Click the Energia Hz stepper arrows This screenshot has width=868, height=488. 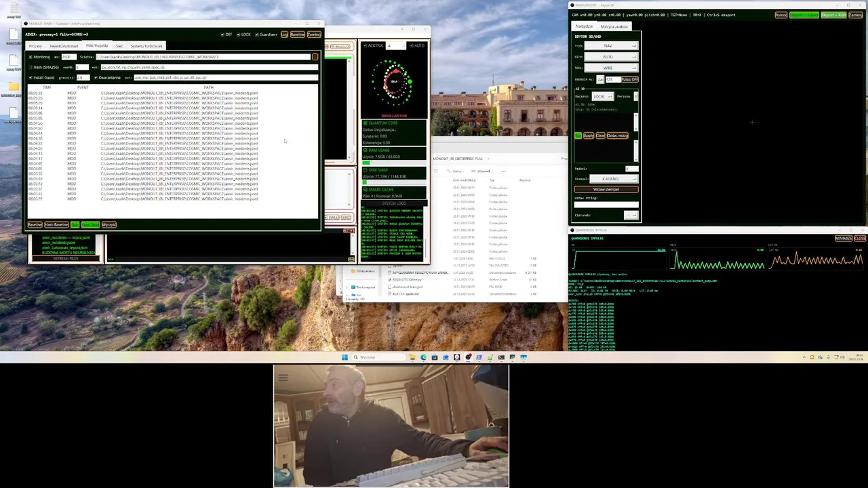pos(600,79)
